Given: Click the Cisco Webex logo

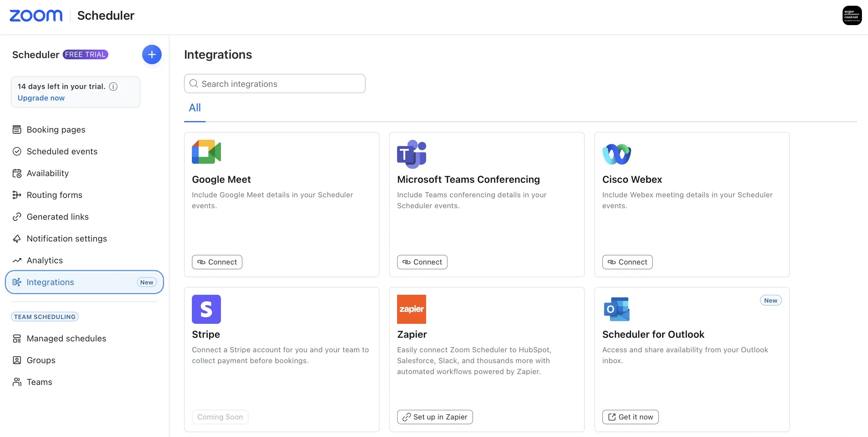Looking at the screenshot, I should pos(616,154).
